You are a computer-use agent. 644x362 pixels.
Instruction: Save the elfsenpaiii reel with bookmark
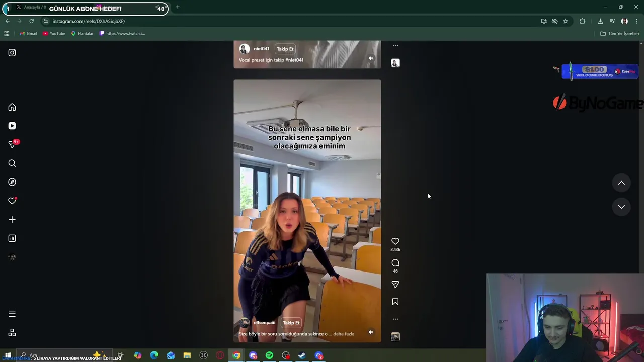click(x=395, y=302)
